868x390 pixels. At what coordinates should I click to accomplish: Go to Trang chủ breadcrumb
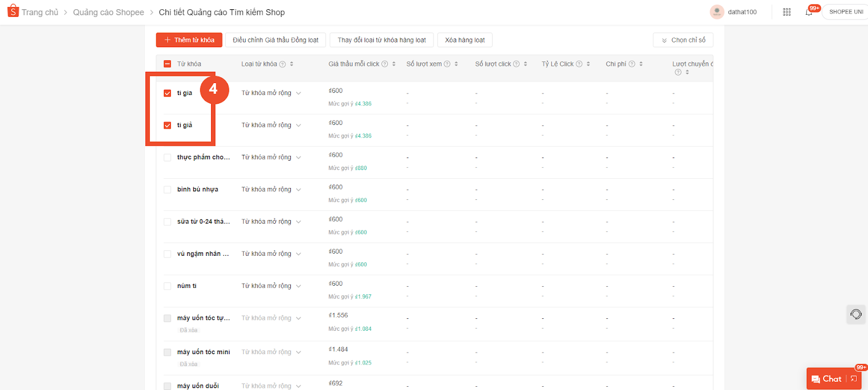pos(40,12)
